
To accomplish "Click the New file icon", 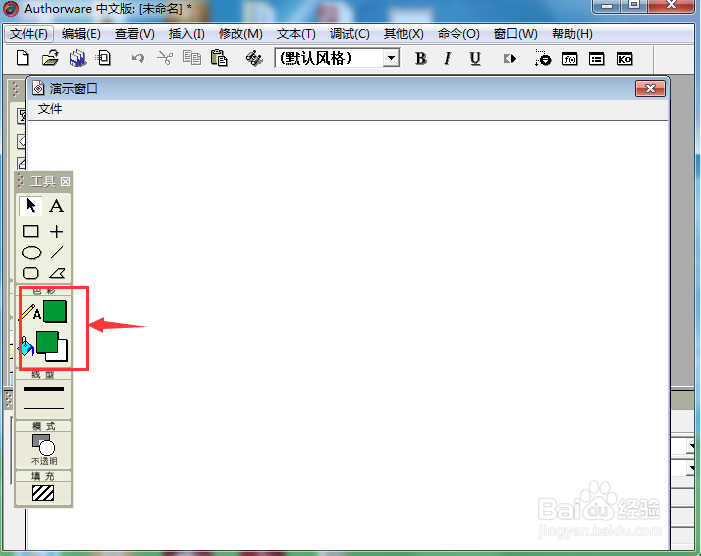I will pyautogui.click(x=23, y=58).
